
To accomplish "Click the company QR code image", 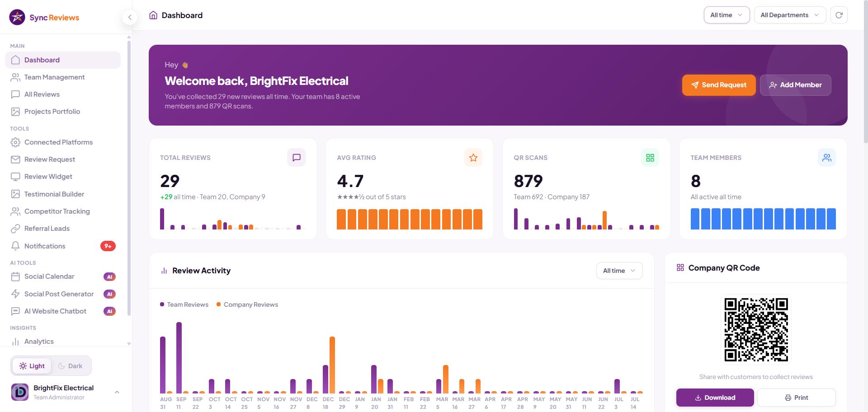I will [756, 329].
